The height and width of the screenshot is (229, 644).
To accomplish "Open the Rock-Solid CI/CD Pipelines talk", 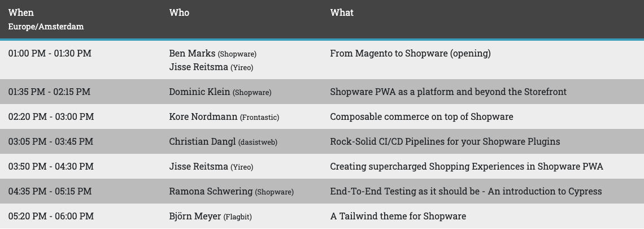I will click(445, 142).
